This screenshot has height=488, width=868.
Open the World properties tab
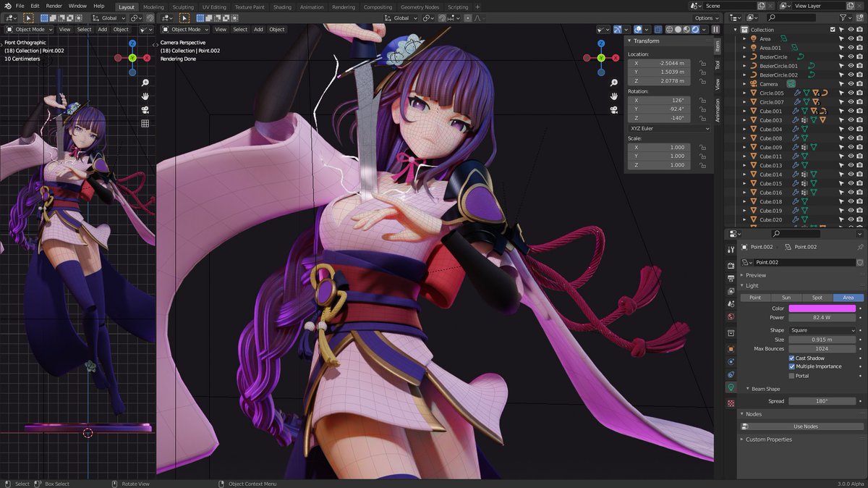pos(731,316)
